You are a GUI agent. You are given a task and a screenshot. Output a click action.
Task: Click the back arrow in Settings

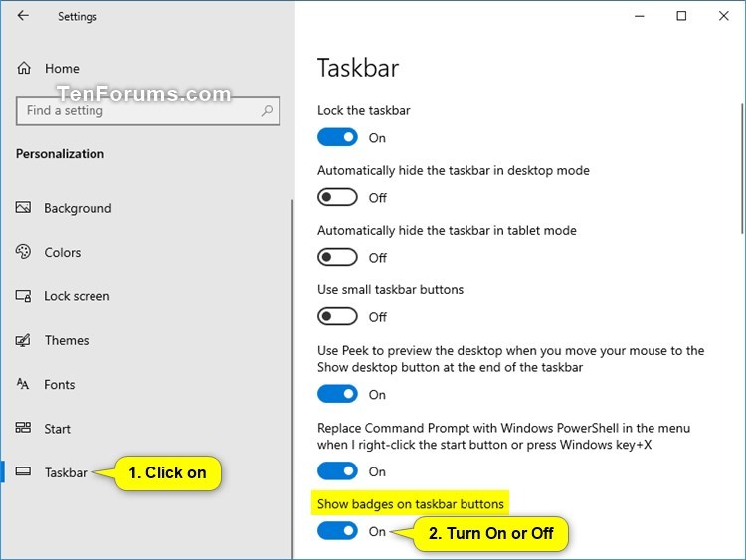click(x=23, y=16)
